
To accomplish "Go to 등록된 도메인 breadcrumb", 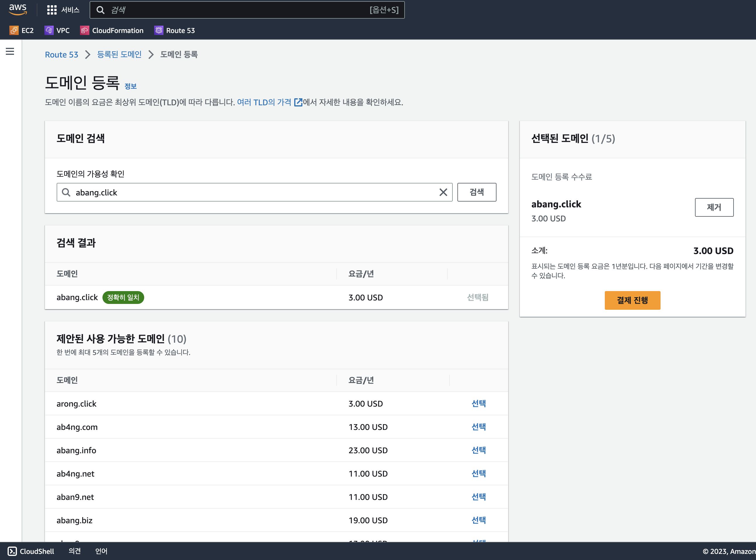I will click(x=119, y=55).
